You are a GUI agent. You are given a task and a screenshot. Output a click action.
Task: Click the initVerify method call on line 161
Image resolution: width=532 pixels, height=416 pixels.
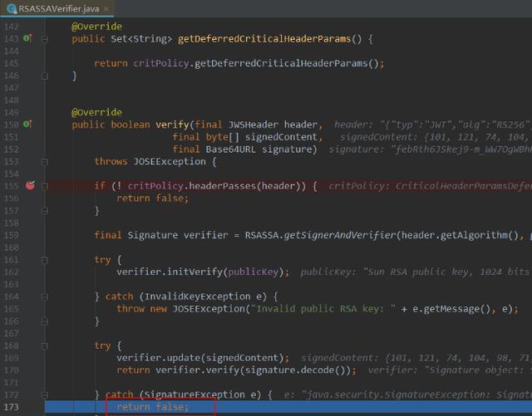[x=200, y=272]
